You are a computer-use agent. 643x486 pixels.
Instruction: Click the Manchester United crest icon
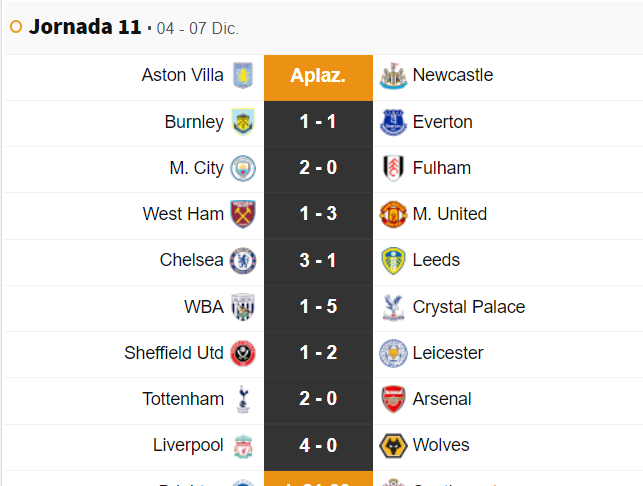(393, 214)
